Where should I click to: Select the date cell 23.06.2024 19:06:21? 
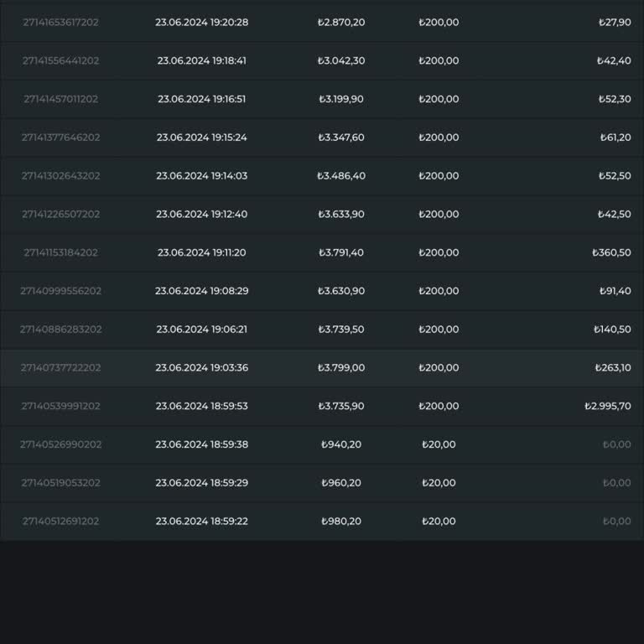pyautogui.click(x=201, y=330)
